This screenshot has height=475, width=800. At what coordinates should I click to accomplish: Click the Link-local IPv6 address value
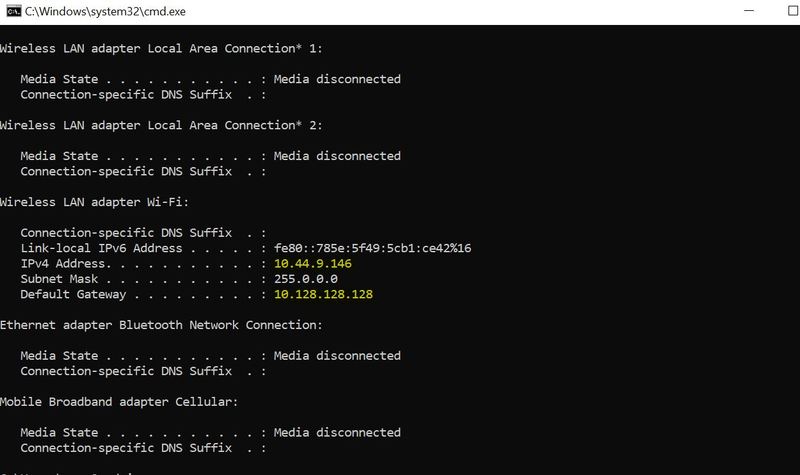372,248
